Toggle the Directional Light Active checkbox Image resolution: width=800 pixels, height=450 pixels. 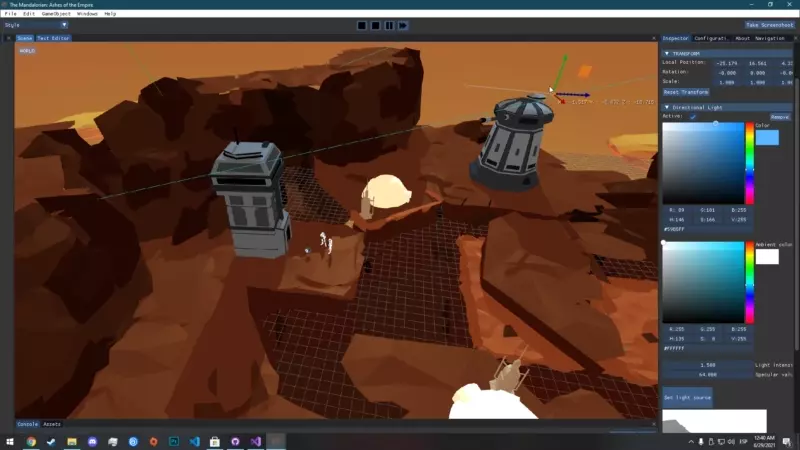pyautogui.click(x=692, y=117)
